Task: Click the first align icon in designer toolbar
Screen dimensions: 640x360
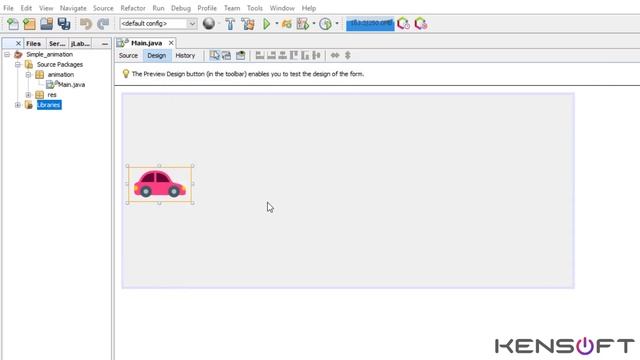Action: (260, 55)
